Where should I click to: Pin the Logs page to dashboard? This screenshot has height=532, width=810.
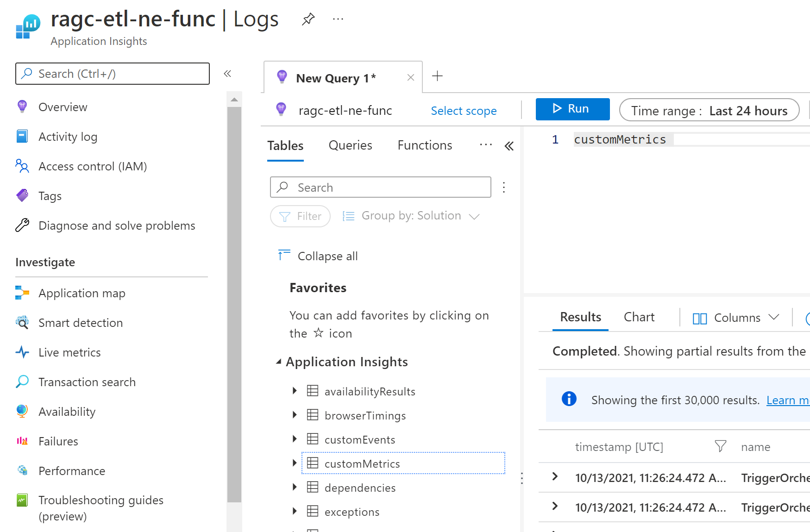[x=308, y=19]
